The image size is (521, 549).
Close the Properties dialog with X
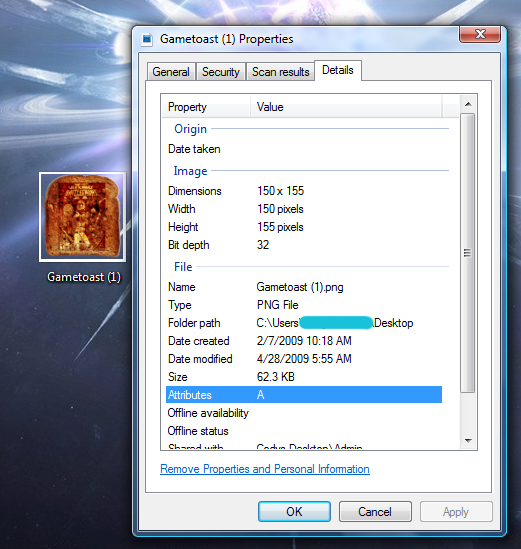point(480,34)
